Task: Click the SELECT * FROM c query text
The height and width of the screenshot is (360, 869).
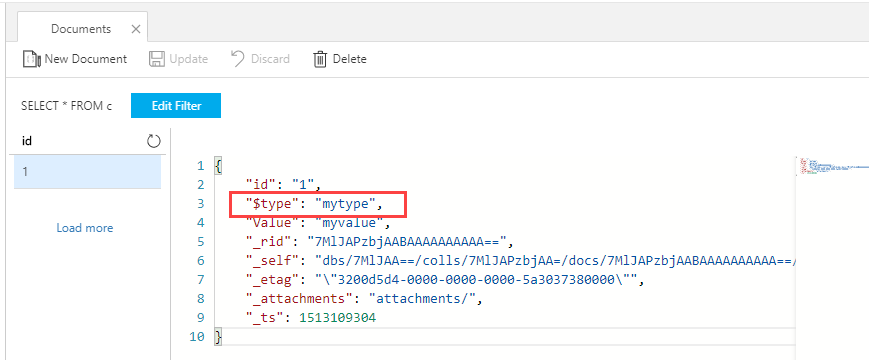Action: pyautogui.click(x=67, y=106)
